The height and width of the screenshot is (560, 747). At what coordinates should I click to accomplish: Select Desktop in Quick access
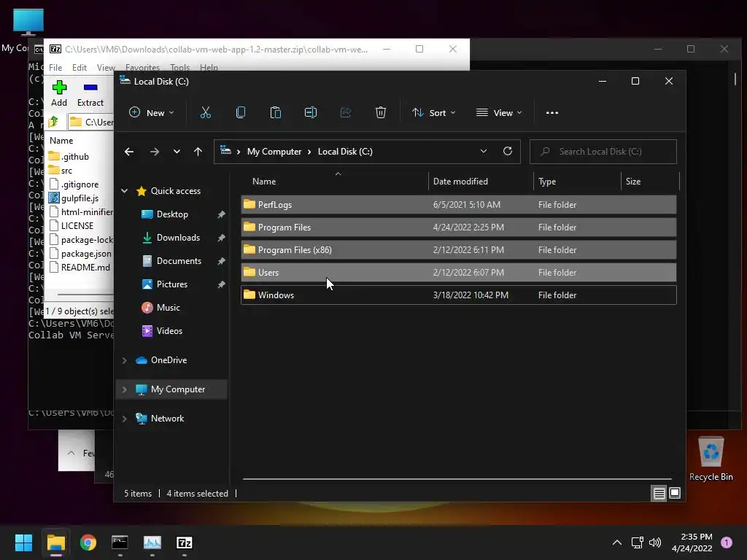coord(172,214)
